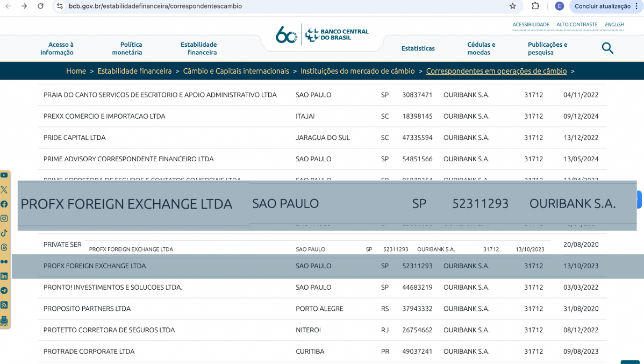Switch on ALTO CONTRASTE mode
644x364 pixels.
577,25
